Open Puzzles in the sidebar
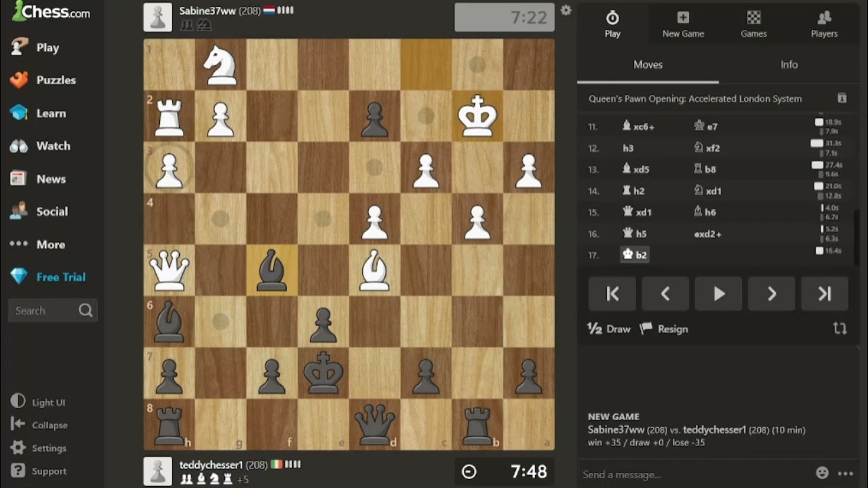This screenshot has width=868, height=488. point(43,80)
